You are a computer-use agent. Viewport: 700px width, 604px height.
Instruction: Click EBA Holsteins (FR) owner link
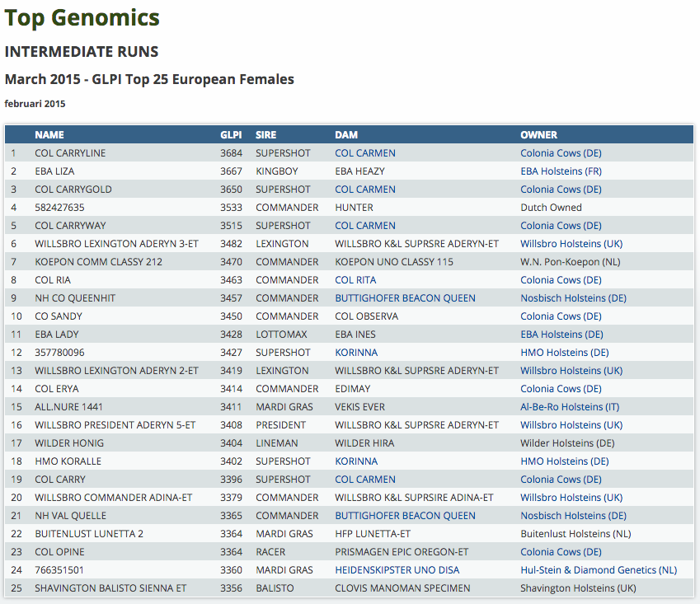coord(561,171)
